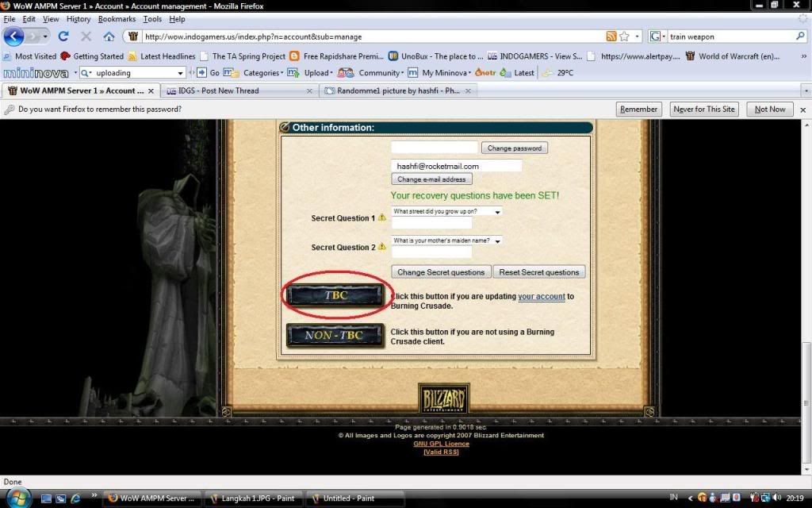Click the volume icon in system tray
Image resolution: width=812 pixels, height=508 pixels.
(777, 498)
